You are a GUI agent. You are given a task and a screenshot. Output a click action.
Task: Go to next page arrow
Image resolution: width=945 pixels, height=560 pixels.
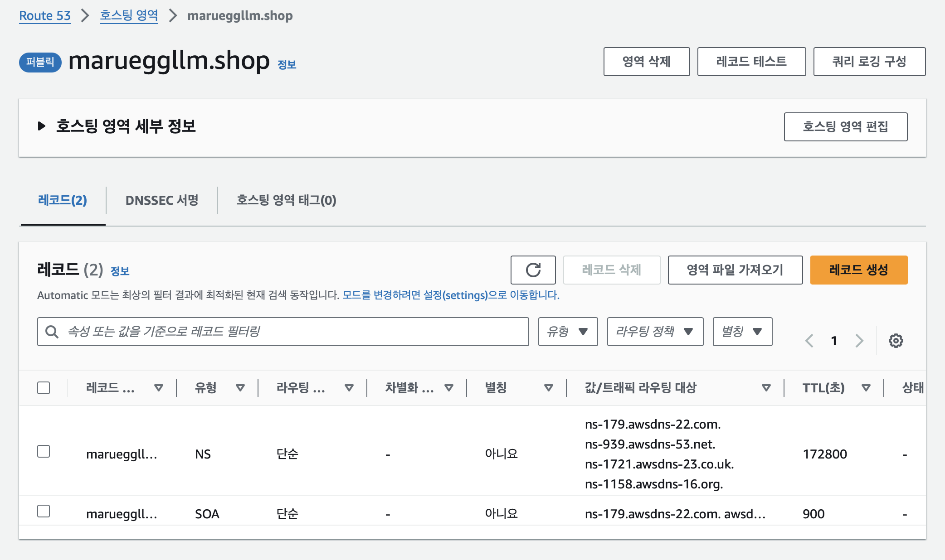859,341
